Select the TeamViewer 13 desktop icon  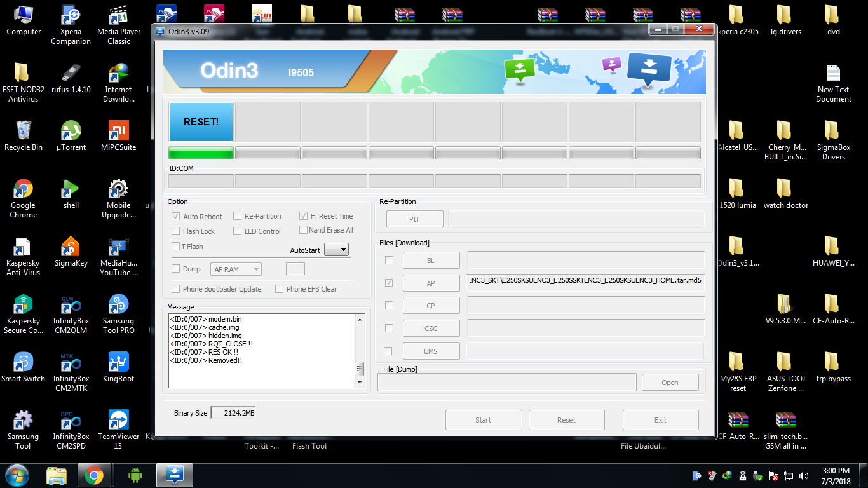pyautogui.click(x=119, y=430)
